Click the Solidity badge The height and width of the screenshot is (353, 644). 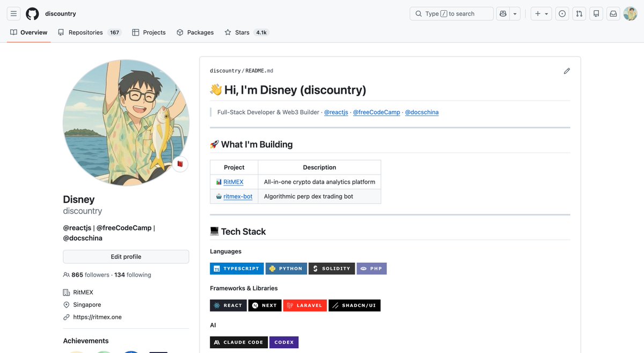[x=332, y=269]
